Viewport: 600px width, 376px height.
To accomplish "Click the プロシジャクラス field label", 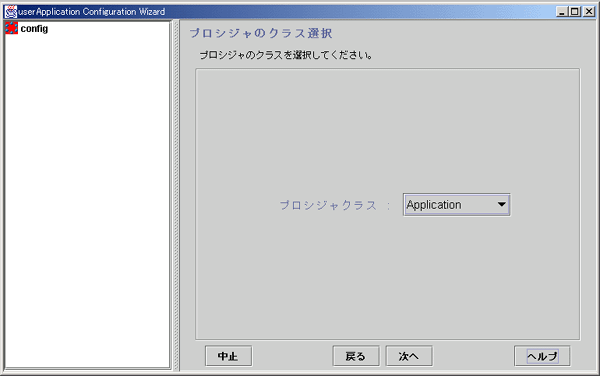I will coord(328,205).
